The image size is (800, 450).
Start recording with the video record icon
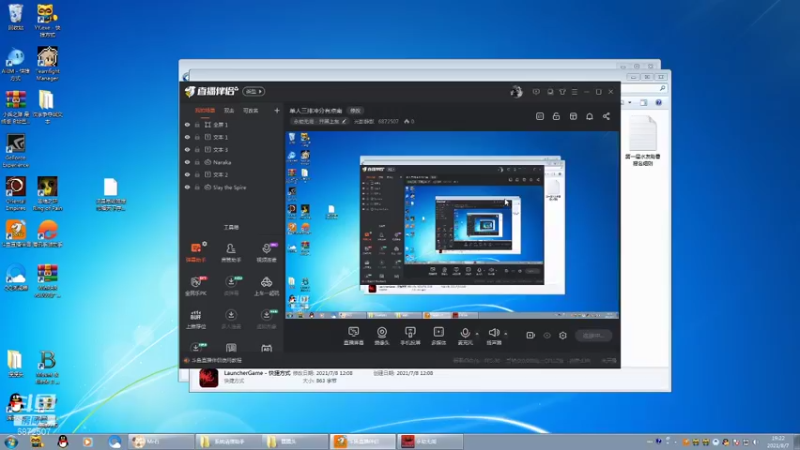click(x=531, y=335)
